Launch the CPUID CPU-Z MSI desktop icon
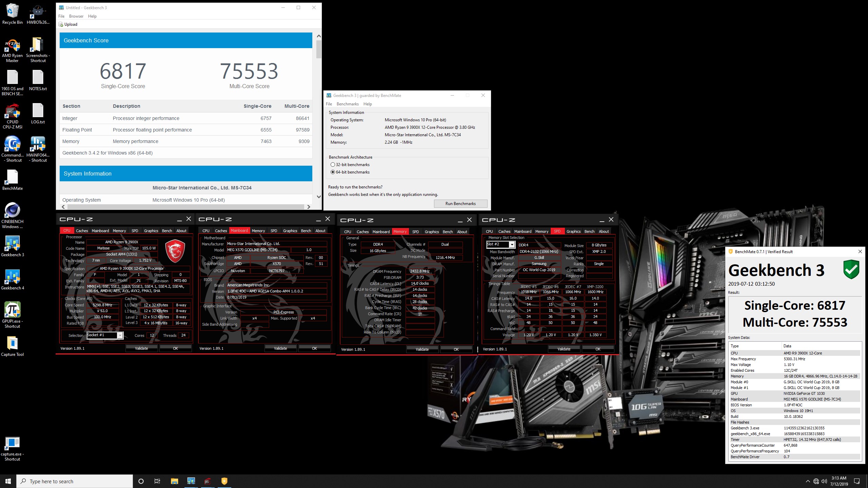The image size is (868, 488). point(12,116)
